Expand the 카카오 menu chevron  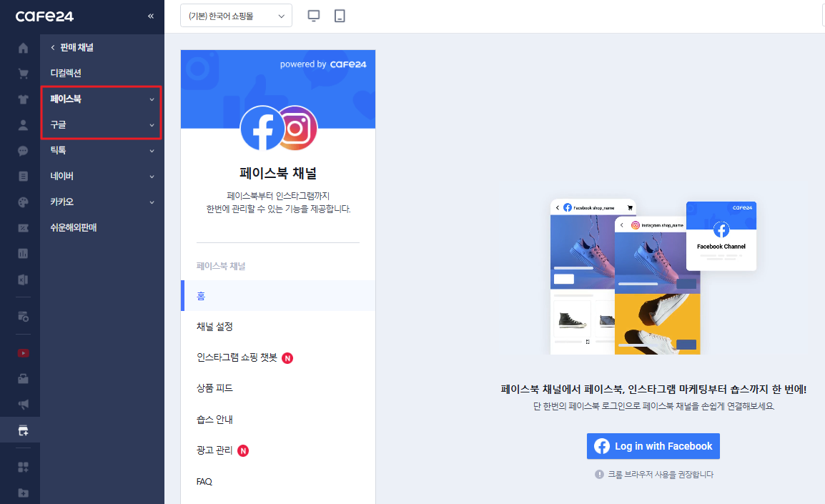(152, 202)
